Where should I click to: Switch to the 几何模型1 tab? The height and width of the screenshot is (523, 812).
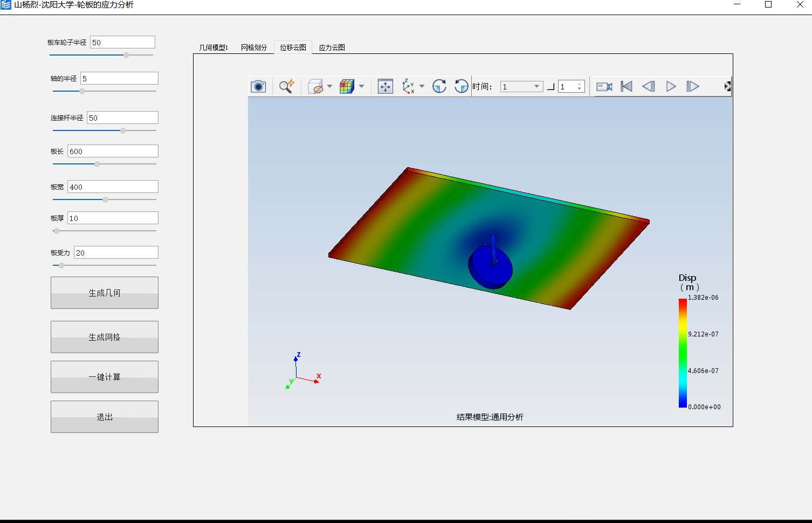pos(214,47)
